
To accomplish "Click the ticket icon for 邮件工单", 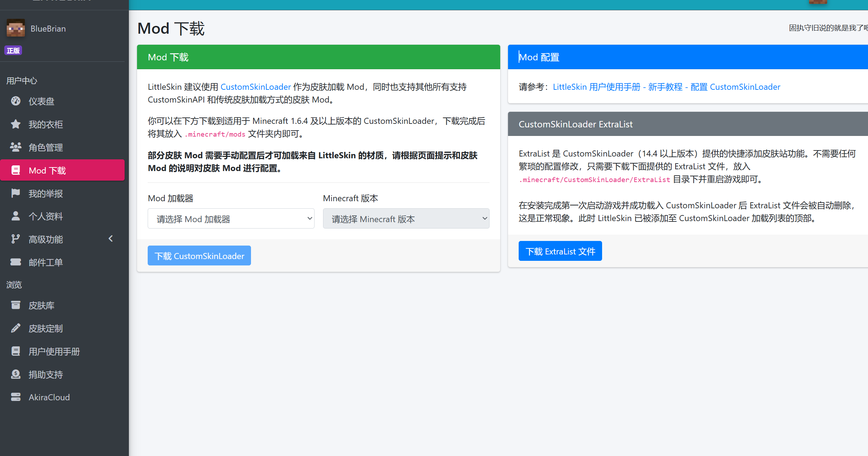I will click(16, 262).
